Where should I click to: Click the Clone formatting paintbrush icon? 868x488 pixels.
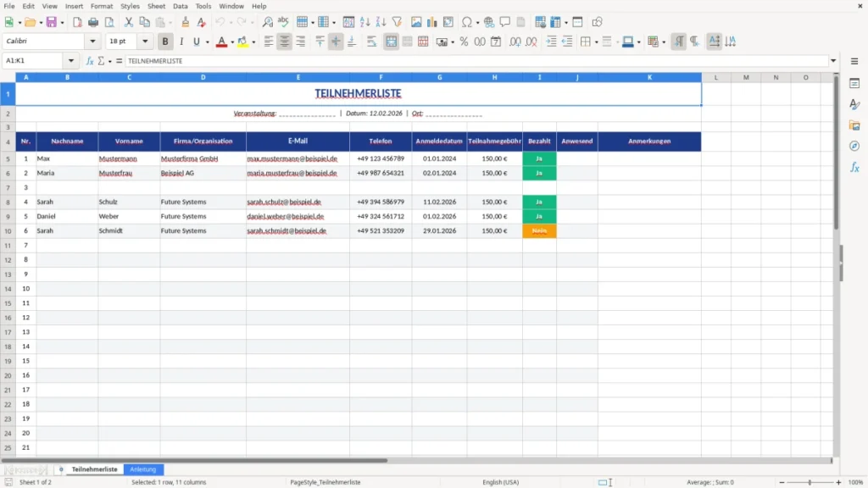(186, 22)
